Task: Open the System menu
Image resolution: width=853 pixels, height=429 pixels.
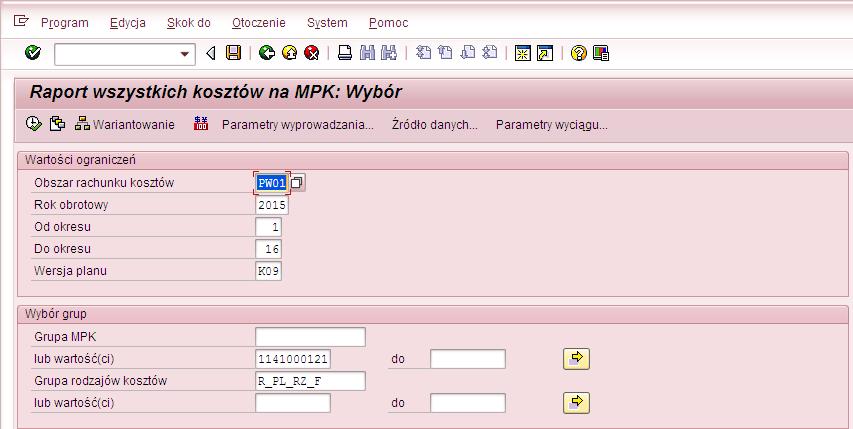Action: pos(327,23)
